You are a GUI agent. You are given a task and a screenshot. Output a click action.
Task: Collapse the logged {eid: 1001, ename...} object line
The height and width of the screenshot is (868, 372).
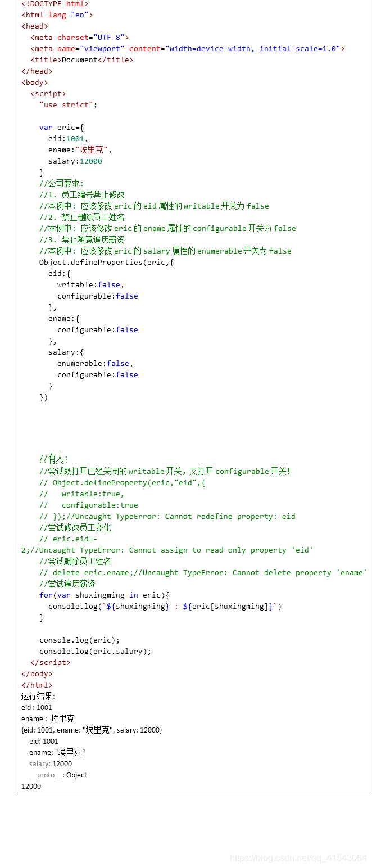click(92, 730)
